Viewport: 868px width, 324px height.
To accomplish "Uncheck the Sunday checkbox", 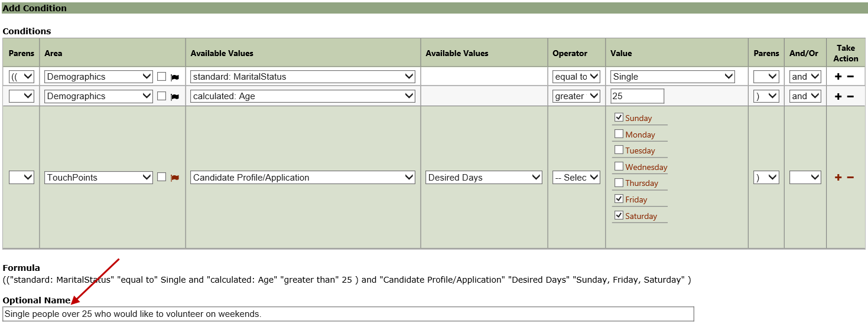I will [619, 117].
